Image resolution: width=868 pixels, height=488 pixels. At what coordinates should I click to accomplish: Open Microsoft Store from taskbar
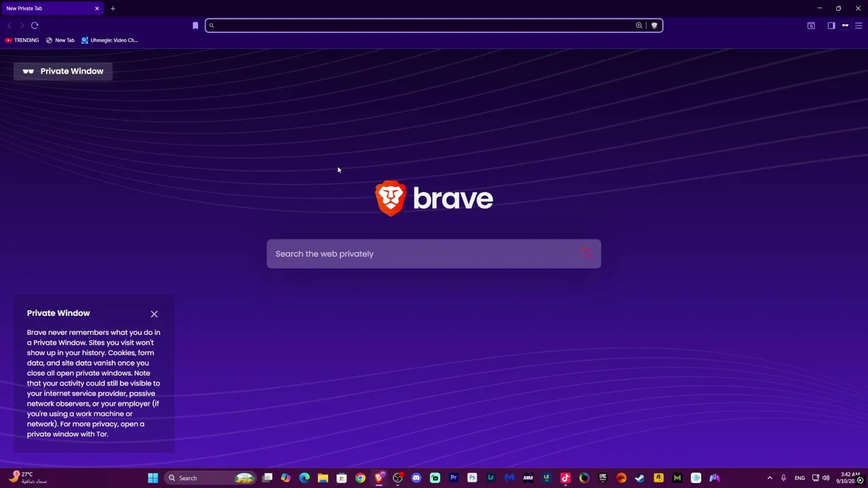[342, 478]
